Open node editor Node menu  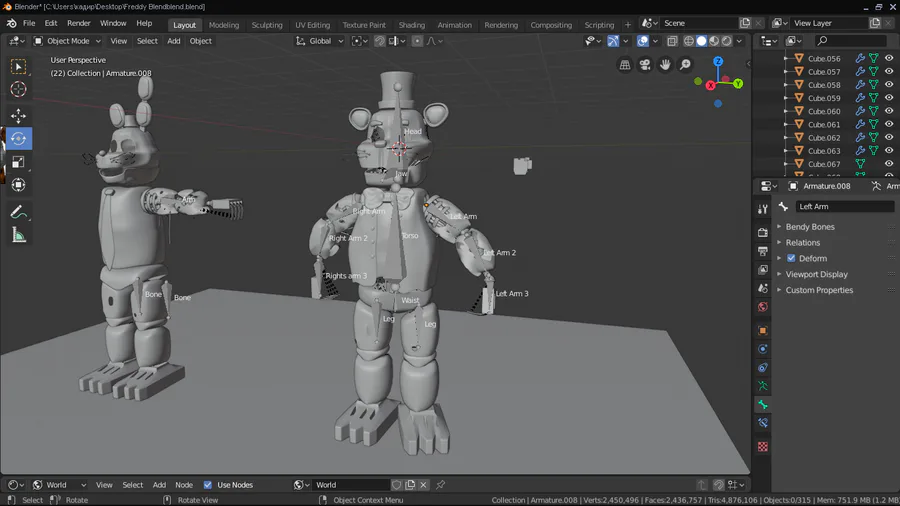click(184, 485)
